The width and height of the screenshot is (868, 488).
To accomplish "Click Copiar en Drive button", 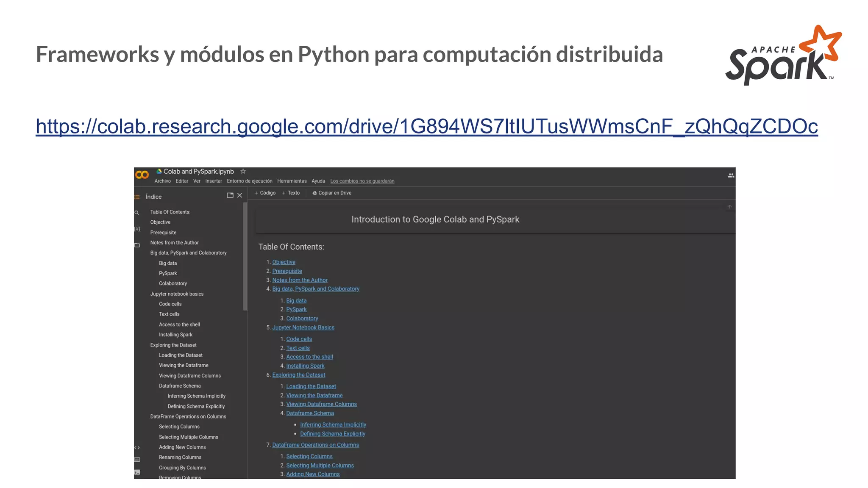I will click(332, 193).
